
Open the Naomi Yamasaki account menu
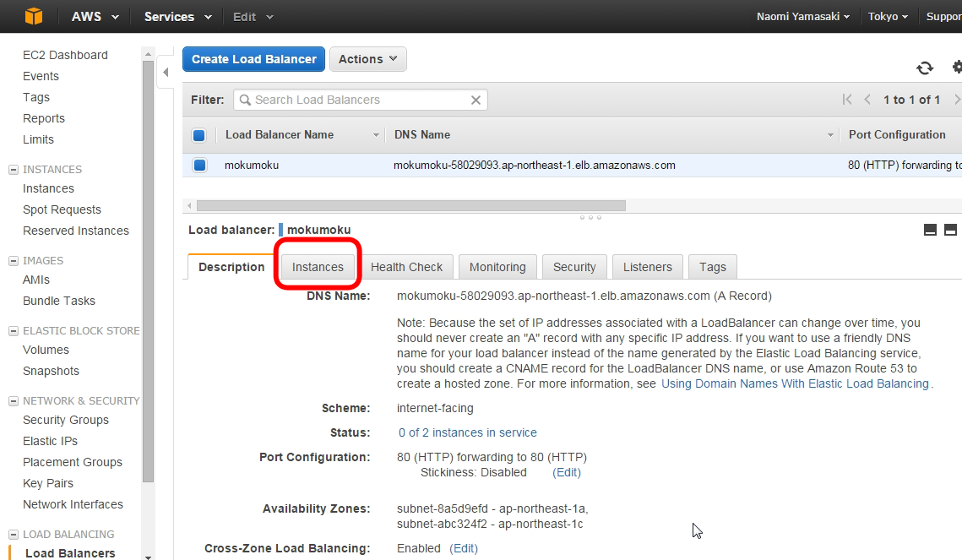point(803,17)
